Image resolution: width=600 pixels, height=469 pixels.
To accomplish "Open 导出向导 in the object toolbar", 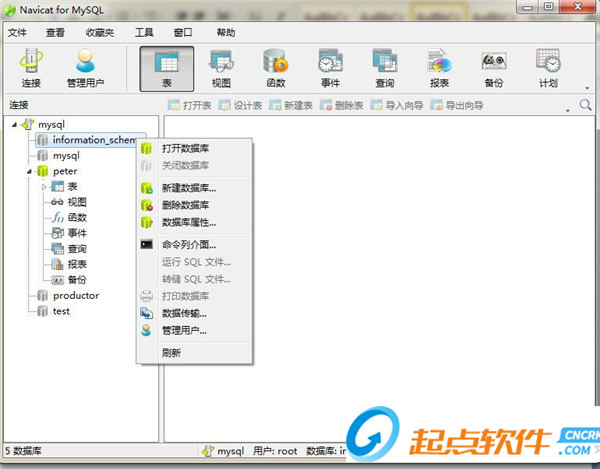I will pos(457,105).
